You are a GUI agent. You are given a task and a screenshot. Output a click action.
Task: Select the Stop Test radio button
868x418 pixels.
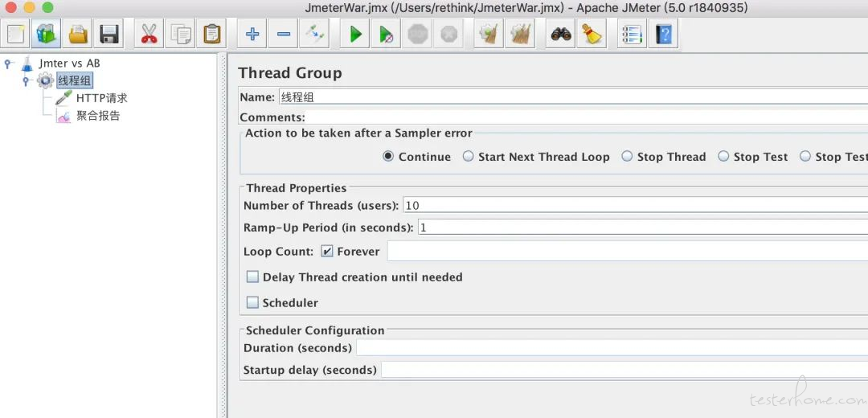[723, 157]
